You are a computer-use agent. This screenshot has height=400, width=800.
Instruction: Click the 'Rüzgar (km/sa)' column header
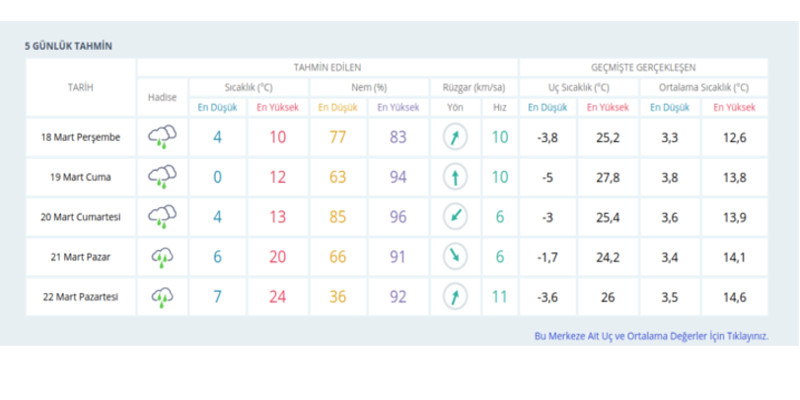pyautogui.click(x=476, y=87)
